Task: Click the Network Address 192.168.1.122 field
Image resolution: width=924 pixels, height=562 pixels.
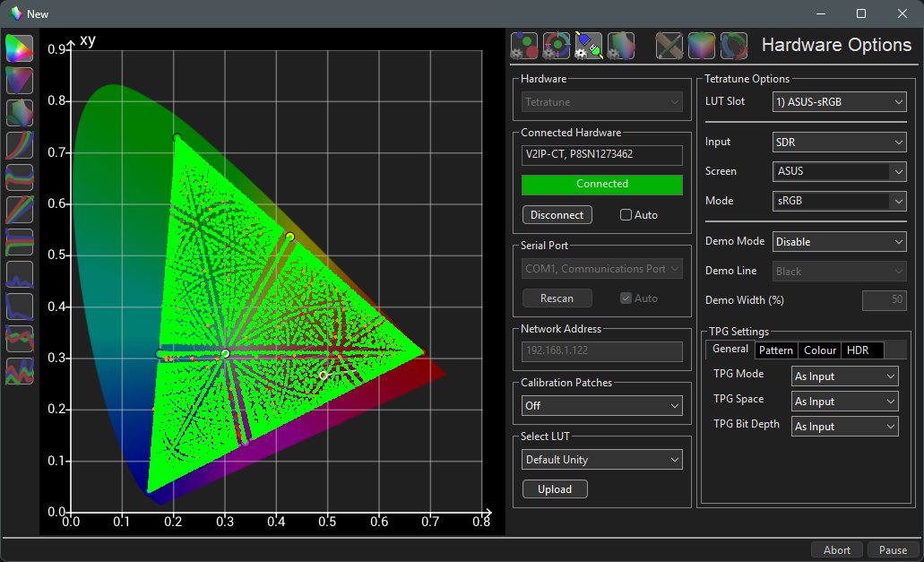Action: (601, 351)
